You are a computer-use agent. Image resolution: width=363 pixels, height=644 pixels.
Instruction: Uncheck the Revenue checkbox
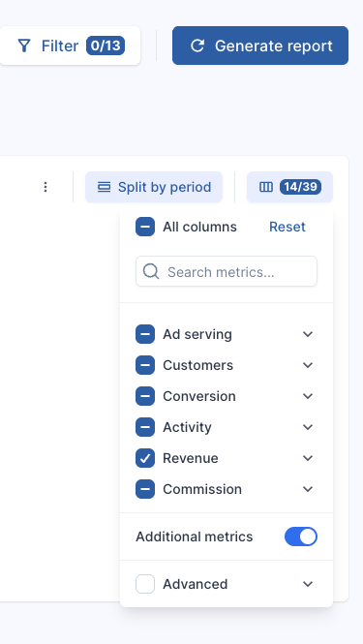[145, 458]
